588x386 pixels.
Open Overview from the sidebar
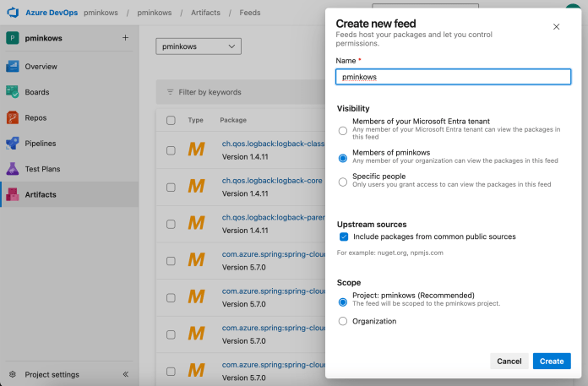(41, 66)
